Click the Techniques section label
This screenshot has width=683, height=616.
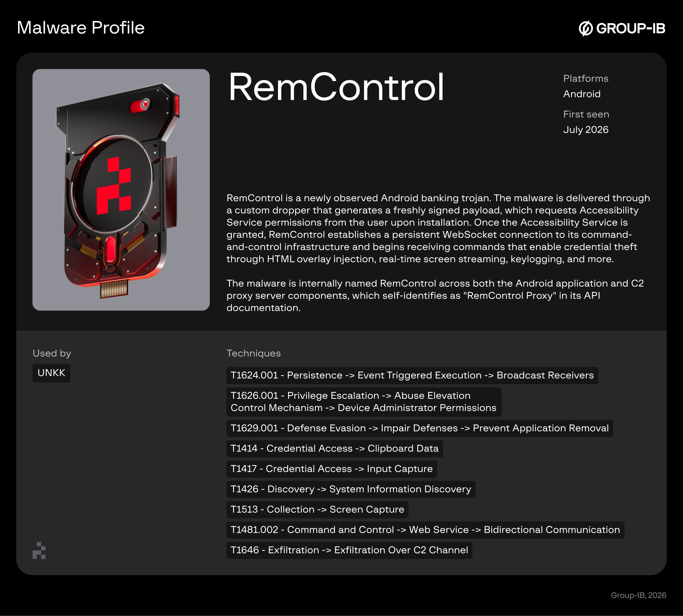pyautogui.click(x=253, y=353)
